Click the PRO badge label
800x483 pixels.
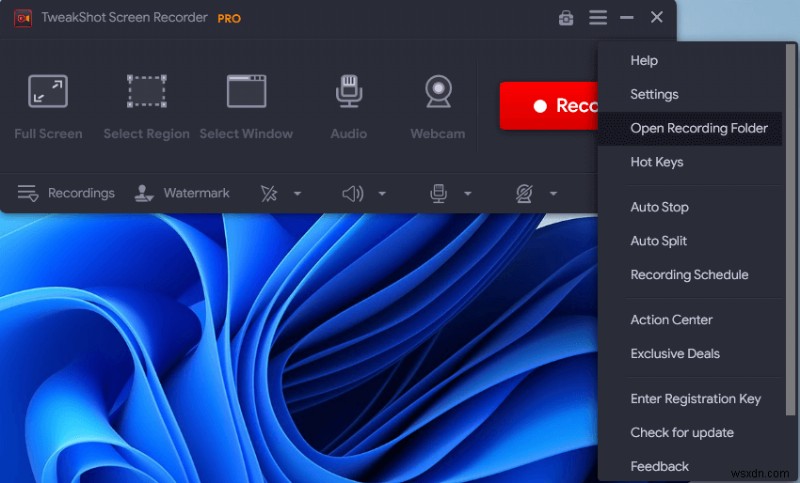[x=229, y=19]
